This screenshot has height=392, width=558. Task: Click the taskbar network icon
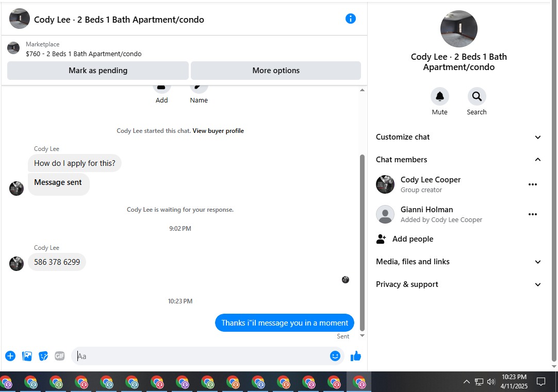[x=479, y=382]
